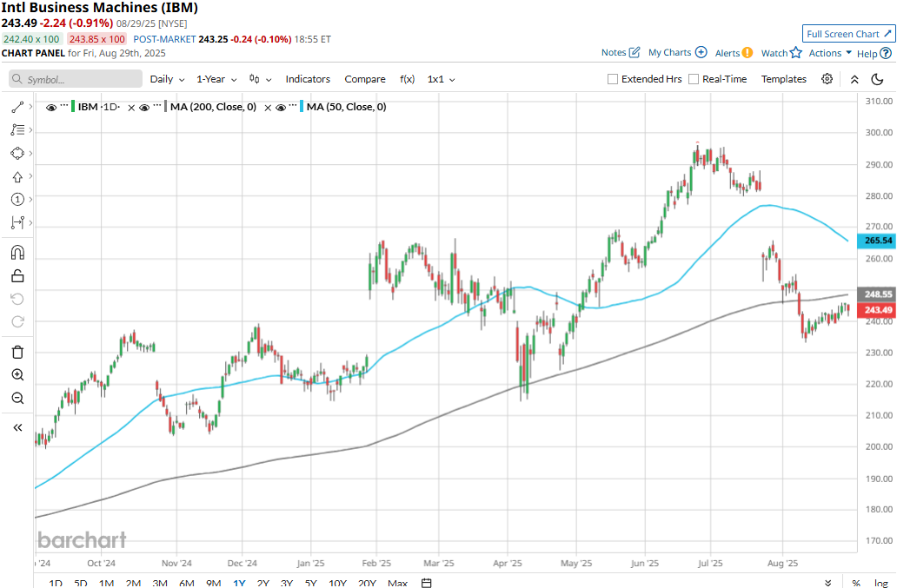Viewport: 897px width, 588px height.
Task: Open the date range calendar icon
Action: tap(426, 583)
